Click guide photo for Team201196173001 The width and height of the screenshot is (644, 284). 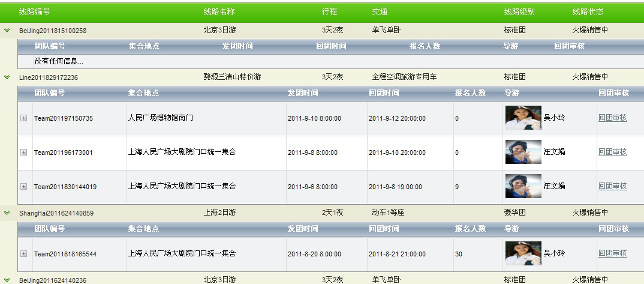click(x=523, y=152)
